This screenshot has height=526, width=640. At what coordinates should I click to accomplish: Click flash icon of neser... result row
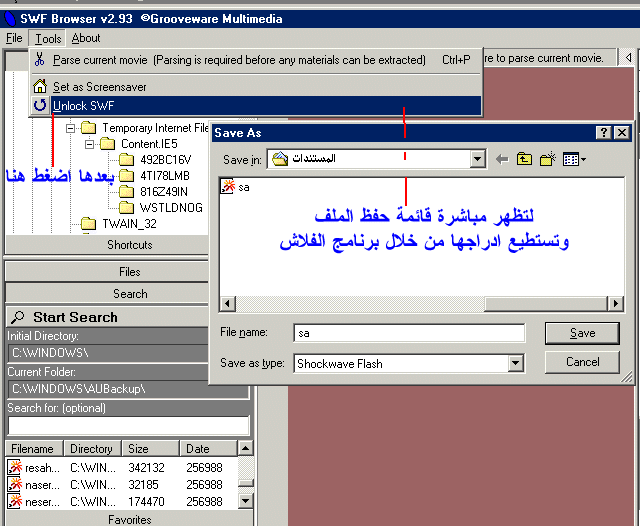(x=15, y=502)
